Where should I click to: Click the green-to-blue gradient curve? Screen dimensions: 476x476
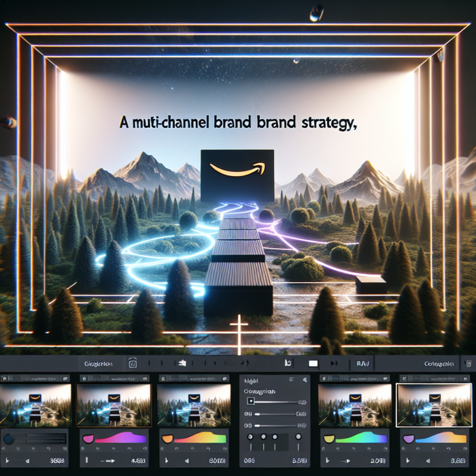pos(361,437)
